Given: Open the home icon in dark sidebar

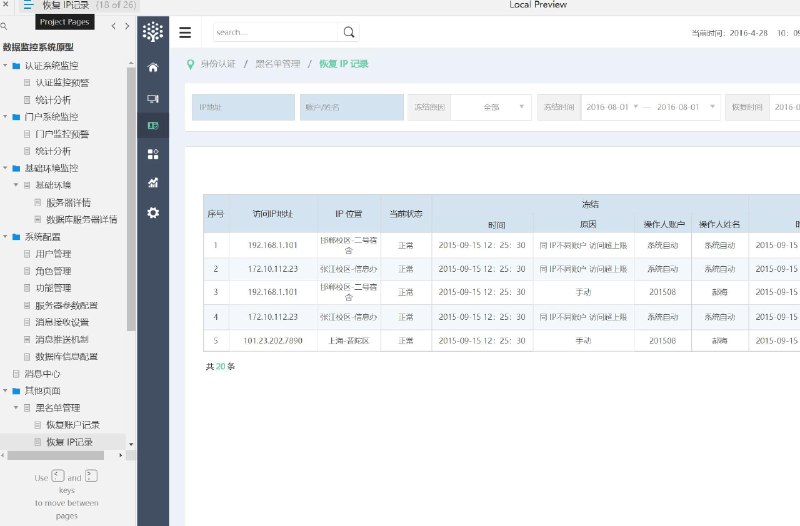Looking at the screenshot, I should [153, 67].
